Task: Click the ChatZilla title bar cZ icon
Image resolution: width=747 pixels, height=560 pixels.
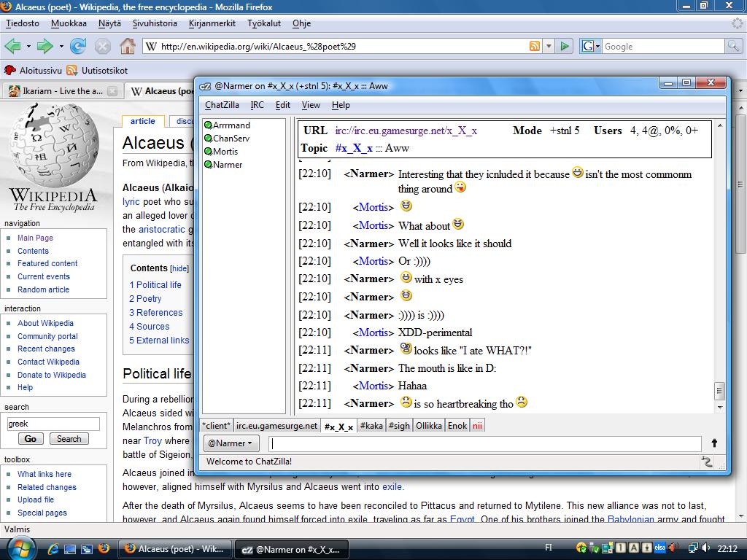Action: click(205, 86)
